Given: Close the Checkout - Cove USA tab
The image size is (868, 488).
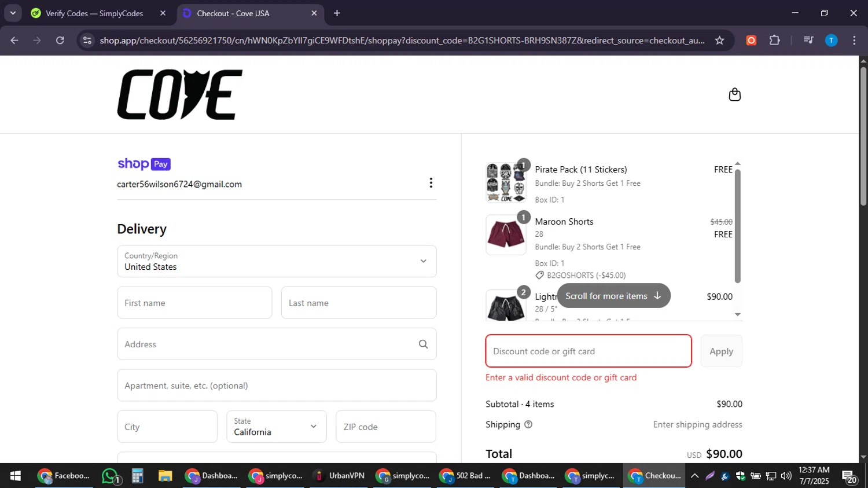Looking at the screenshot, I should point(314,13).
